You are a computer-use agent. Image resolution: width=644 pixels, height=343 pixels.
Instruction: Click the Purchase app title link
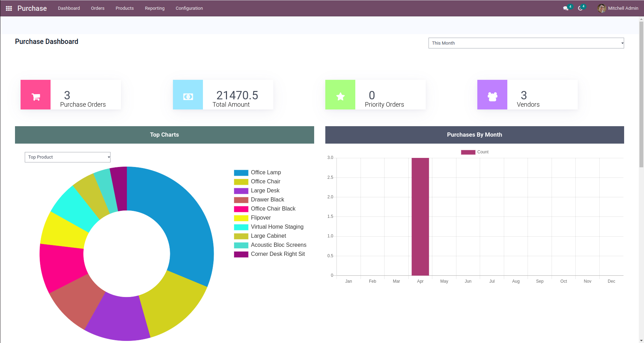coord(32,8)
